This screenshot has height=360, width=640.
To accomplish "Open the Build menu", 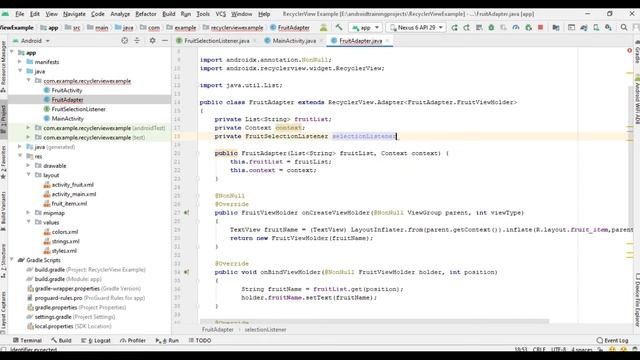I will point(169,14).
